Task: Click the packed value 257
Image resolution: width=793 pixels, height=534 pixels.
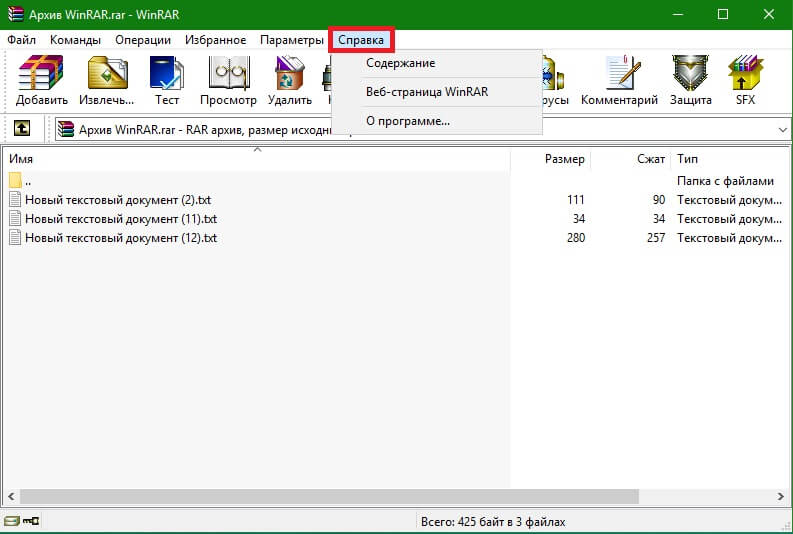Action: click(x=656, y=238)
